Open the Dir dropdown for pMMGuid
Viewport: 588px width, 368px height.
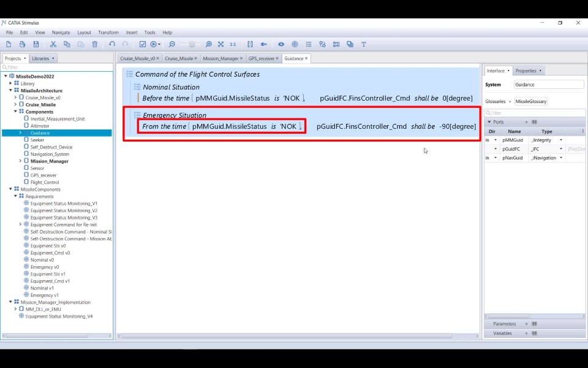(x=496, y=140)
